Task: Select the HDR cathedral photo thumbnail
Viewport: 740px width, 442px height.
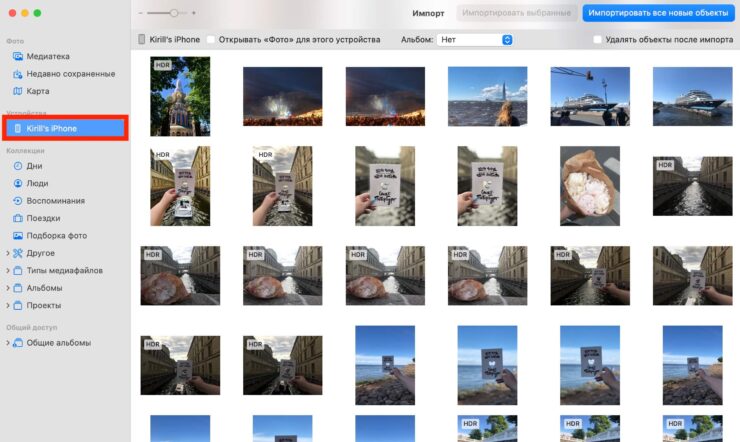Action: (x=180, y=96)
